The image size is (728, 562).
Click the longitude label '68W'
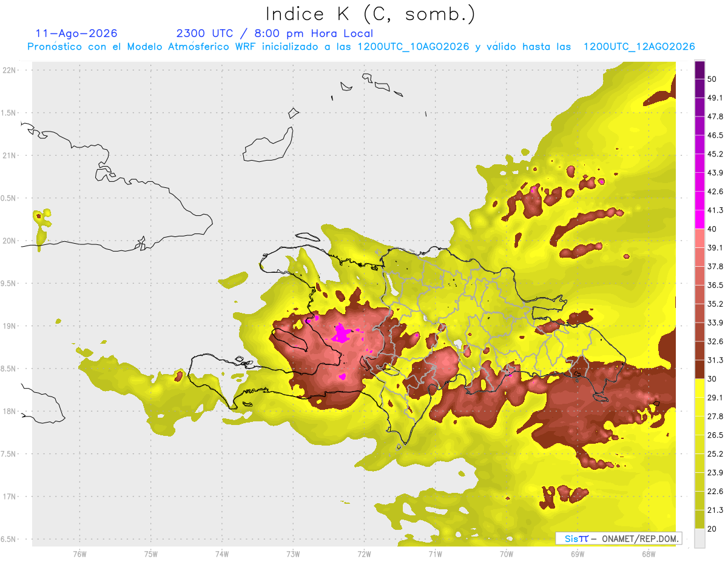point(648,554)
